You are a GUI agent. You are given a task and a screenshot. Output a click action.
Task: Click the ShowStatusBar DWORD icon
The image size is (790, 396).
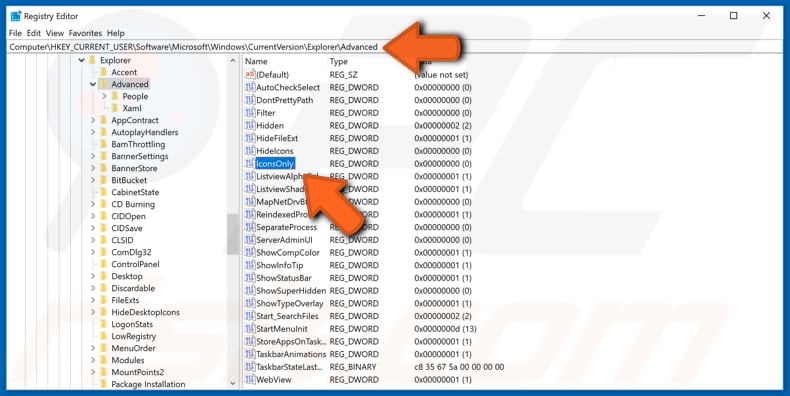(250, 278)
